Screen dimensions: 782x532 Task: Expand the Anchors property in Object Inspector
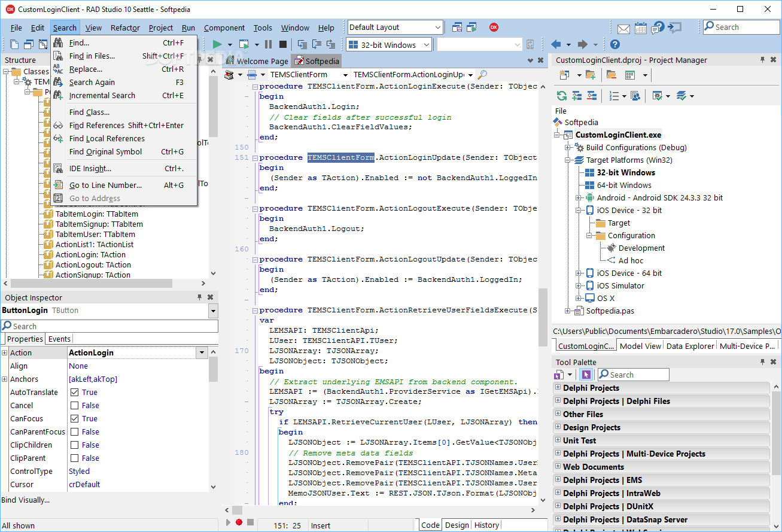pos(5,379)
